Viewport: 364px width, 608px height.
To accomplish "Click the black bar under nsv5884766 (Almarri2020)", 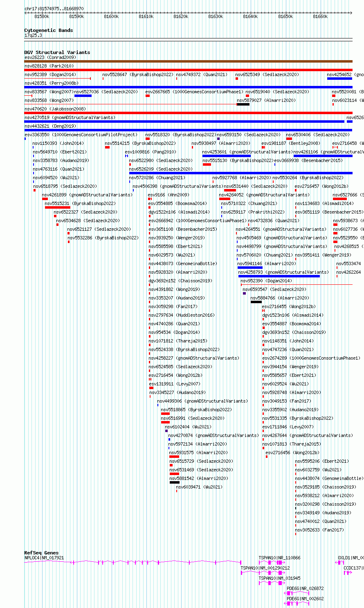I will tap(256, 302).
